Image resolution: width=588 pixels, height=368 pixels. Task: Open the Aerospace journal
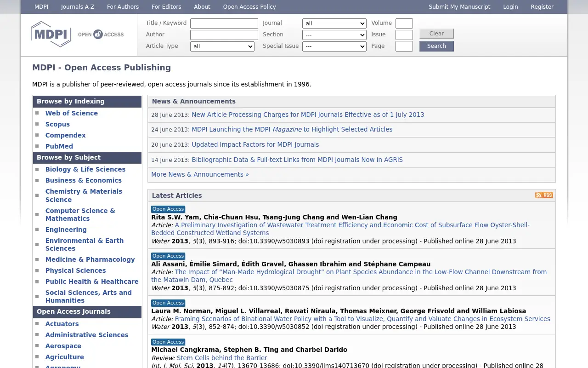click(63, 346)
